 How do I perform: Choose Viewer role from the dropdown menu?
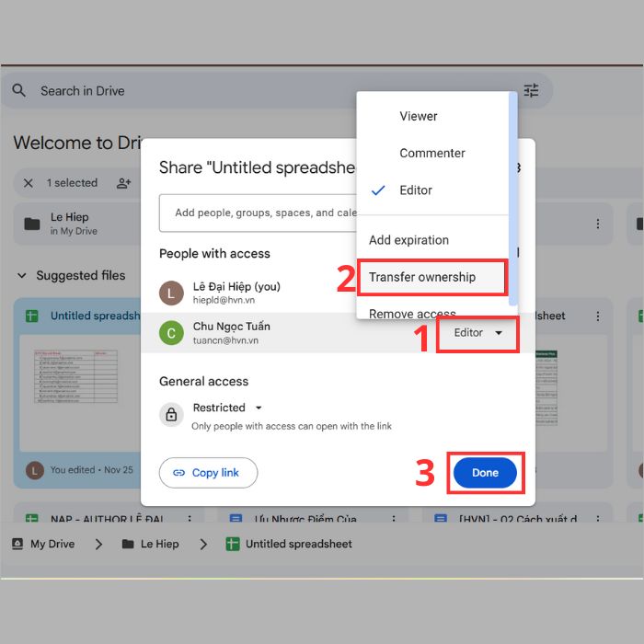tap(419, 116)
